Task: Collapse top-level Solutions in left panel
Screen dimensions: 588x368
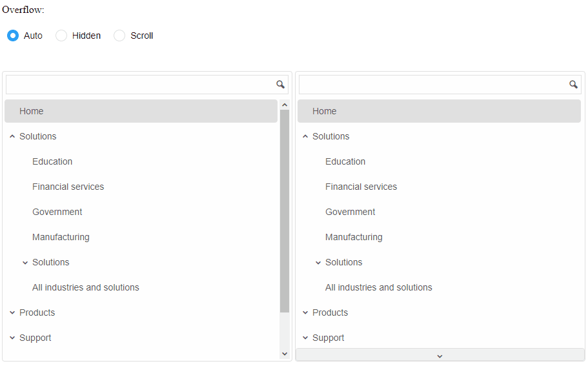Action: (x=12, y=136)
